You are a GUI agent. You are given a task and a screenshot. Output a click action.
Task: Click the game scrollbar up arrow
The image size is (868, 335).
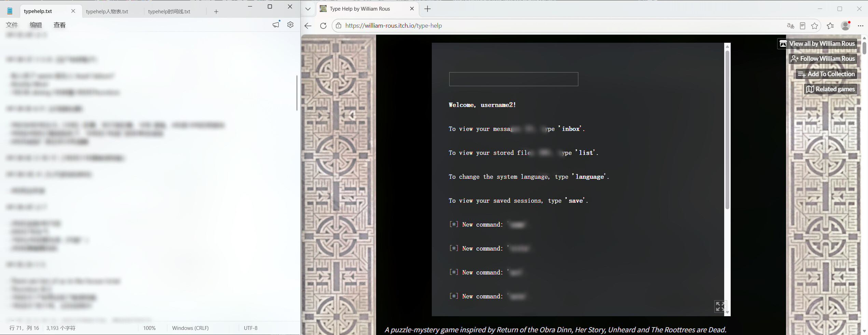(x=727, y=46)
